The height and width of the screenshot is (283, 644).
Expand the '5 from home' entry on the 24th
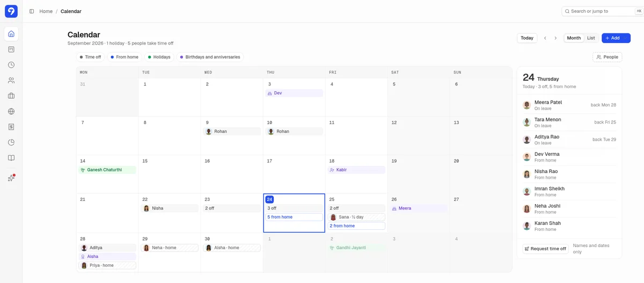(x=294, y=217)
